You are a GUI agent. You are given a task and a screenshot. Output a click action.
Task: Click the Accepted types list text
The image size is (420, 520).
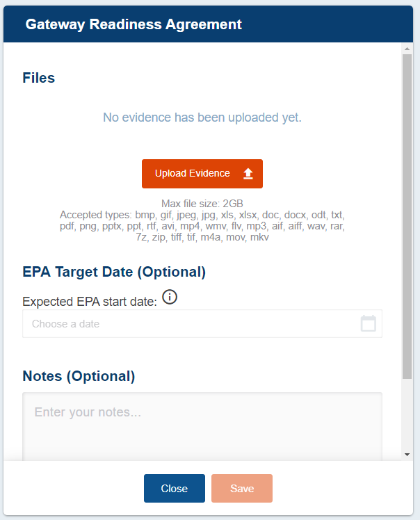202,226
